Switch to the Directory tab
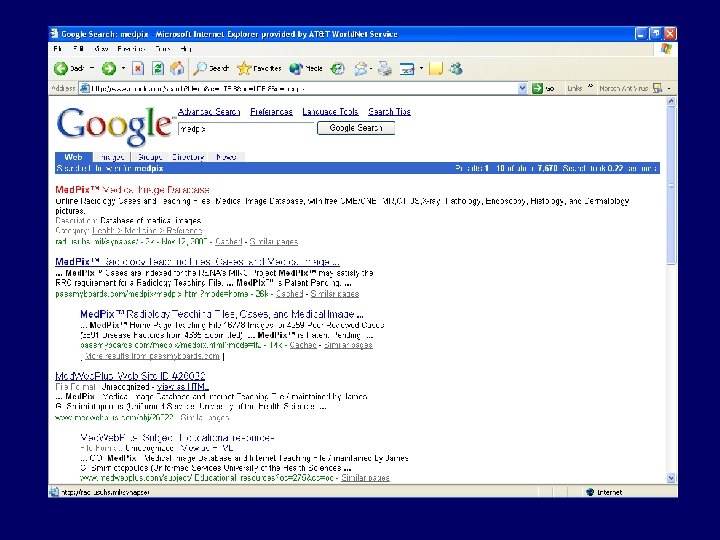The height and width of the screenshot is (540, 720). click(x=188, y=157)
